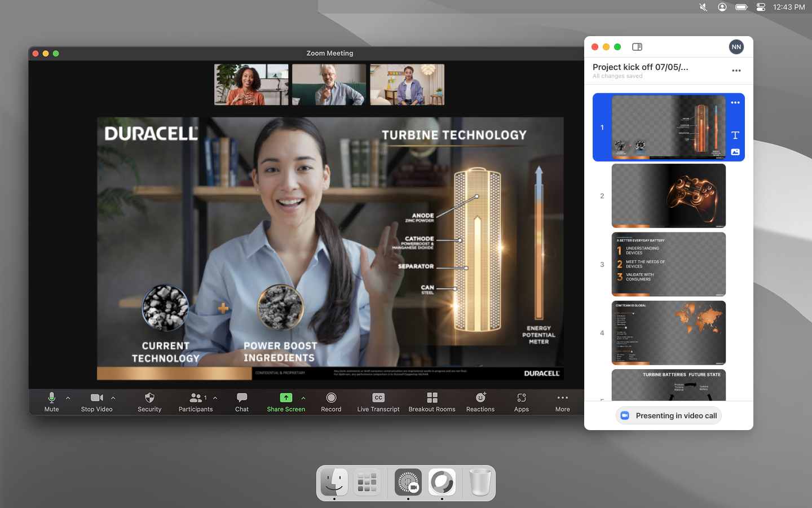The width and height of the screenshot is (812, 508).
Task: Select slide 2 game controller thumbnail
Action: coord(669,196)
